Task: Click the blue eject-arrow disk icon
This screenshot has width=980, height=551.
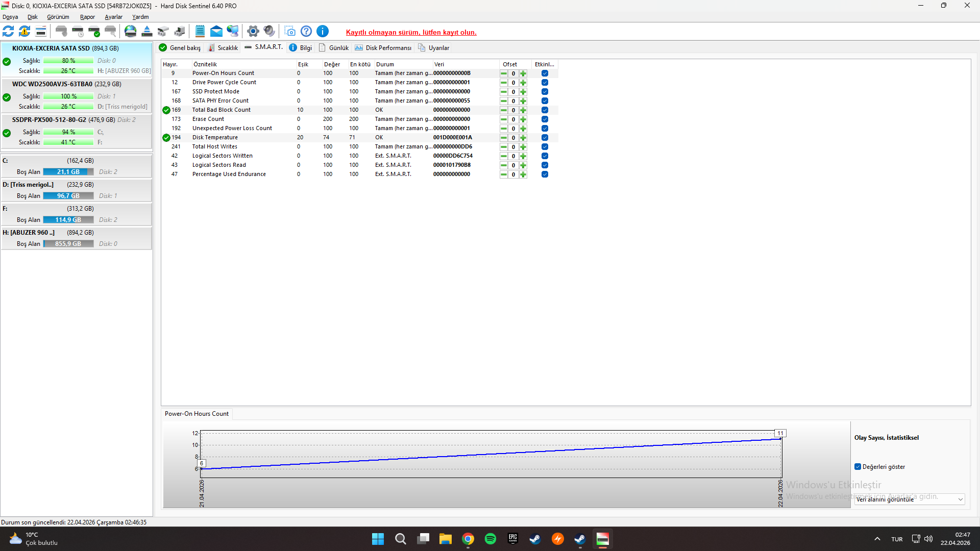Action: pos(147,32)
